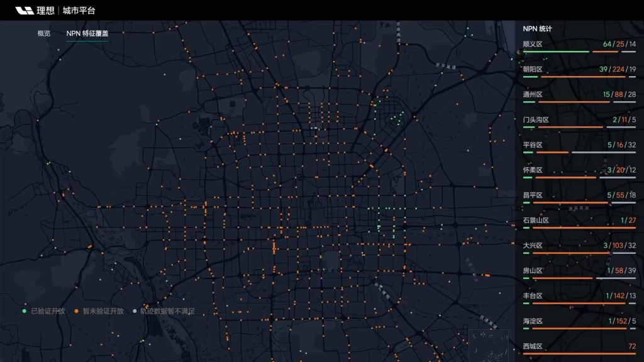644x362 pixels.
Task: Select 朝阳区 in the NPN statistics list
Action: 533,70
